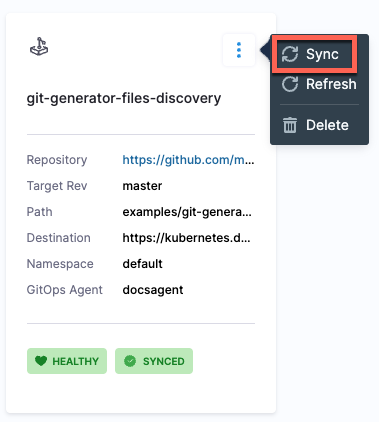The width and height of the screenshot is (379, 422).
Task: Click the heart icon in HEALTHY badge
Action: click(x=41, y=361)
